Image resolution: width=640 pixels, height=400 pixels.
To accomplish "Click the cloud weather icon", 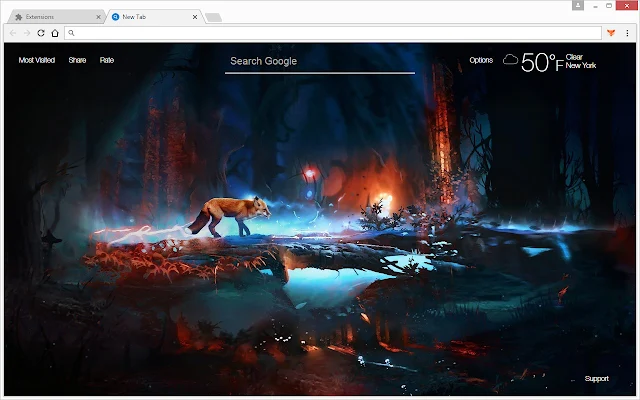I will pyautogui.click(x=510, y=60).
